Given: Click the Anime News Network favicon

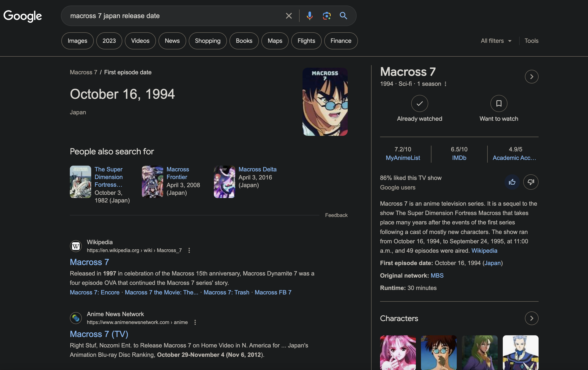Looking at the screenshot, I should pos(76,318).
